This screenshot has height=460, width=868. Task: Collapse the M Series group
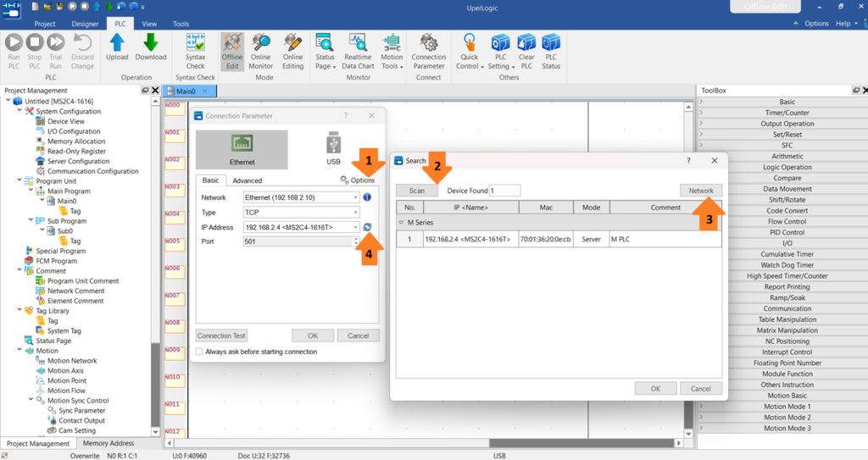point(401,223)
